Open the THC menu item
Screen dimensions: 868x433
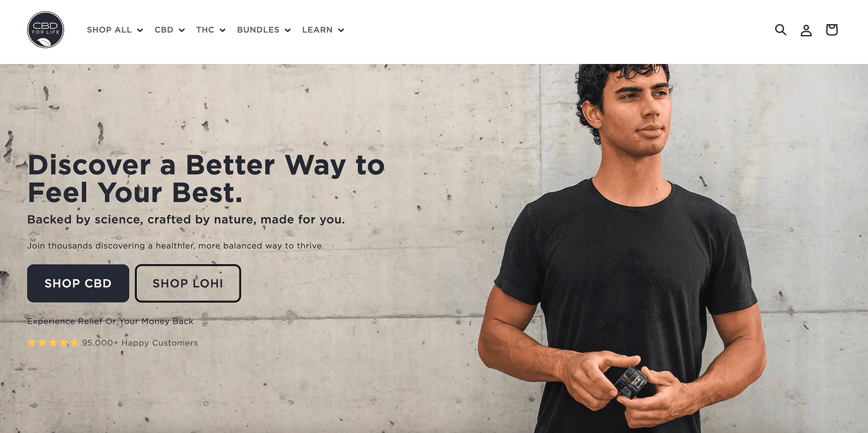pyautogui.click(x=211, y=30)
